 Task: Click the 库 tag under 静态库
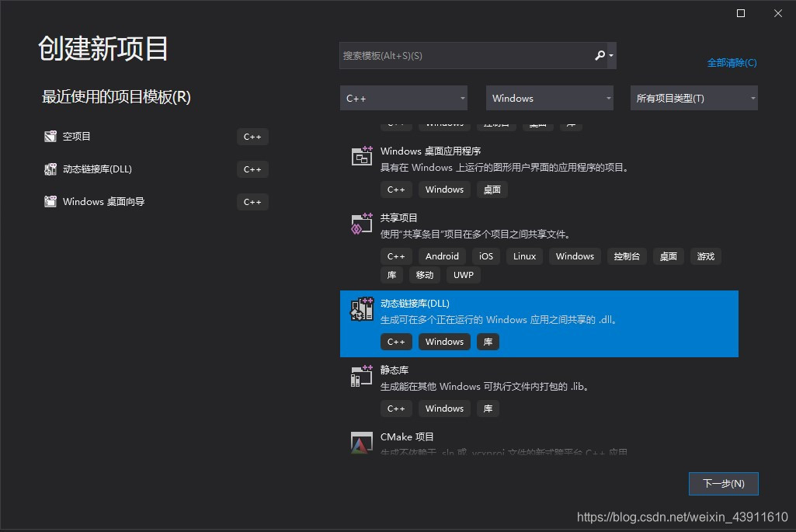click(488, 409)
